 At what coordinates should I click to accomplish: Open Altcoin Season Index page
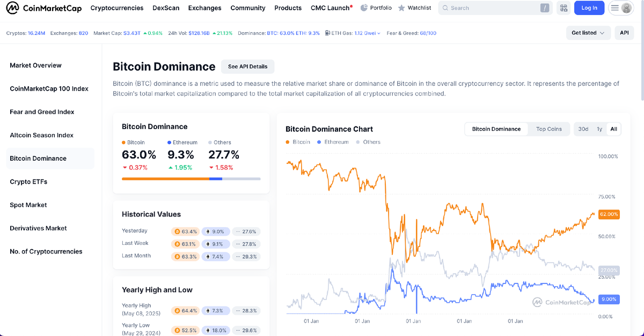point(41,135)
